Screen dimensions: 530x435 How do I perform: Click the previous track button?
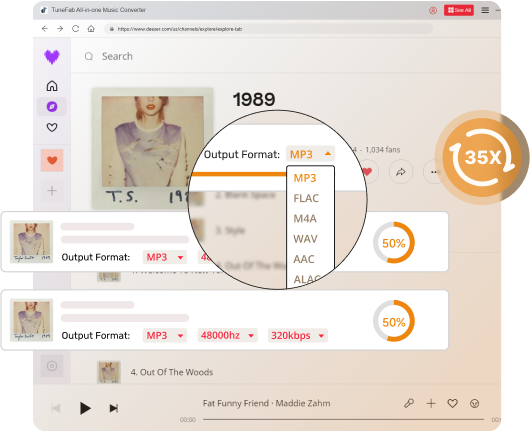[x=56, y=408]
